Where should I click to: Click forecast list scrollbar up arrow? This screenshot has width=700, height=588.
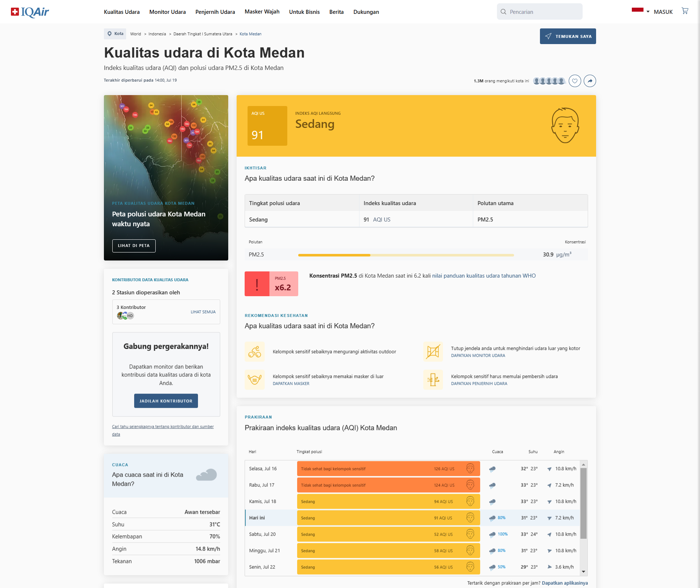click(x=583, y=464)
